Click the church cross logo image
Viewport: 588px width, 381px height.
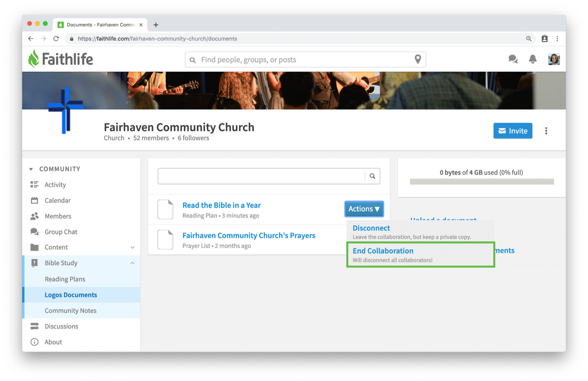(x=66, y=110)
